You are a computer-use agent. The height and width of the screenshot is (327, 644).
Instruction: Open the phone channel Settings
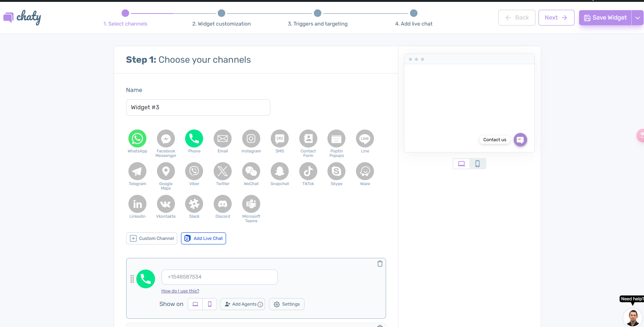[287, 304]
